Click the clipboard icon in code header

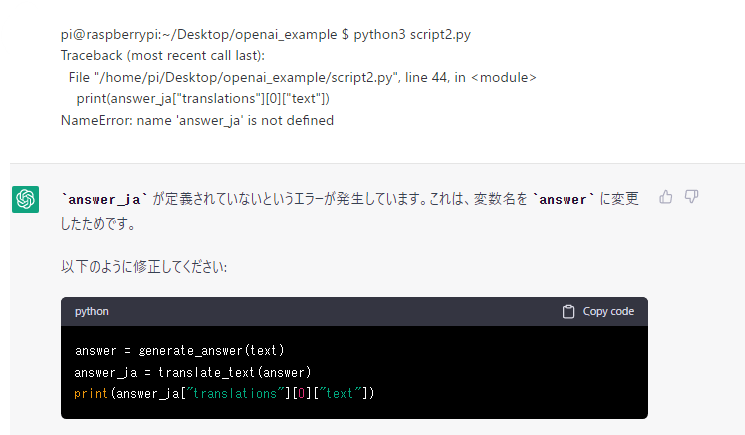[568, 312]
